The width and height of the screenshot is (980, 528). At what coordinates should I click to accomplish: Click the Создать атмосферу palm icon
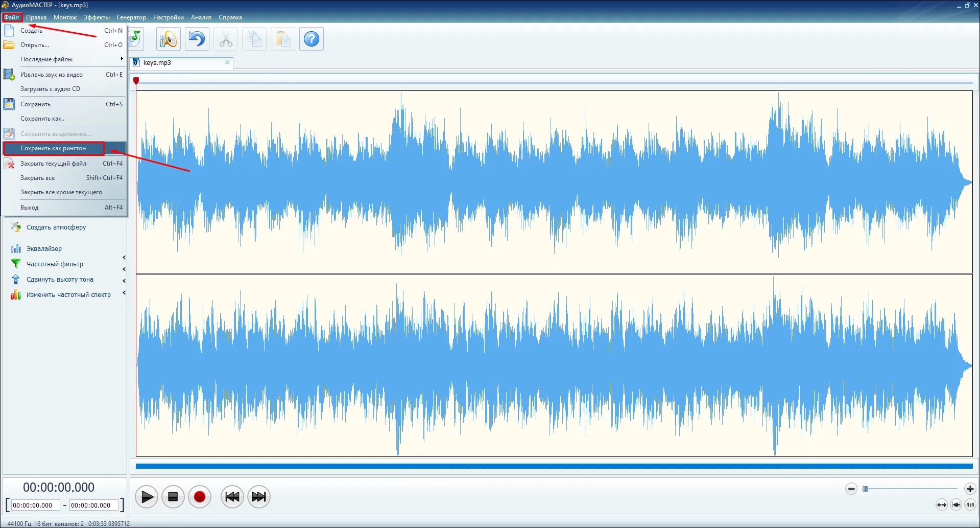[16, 227]
